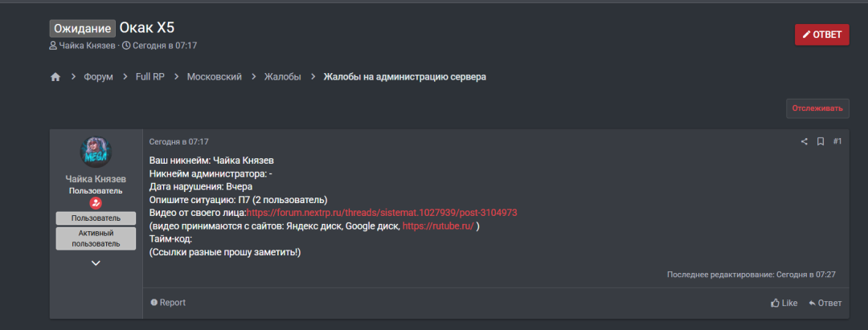Click the Ожидание thread prefix label
Viewport: 868px width, 330px height.
pyautogui.click(x=82, y=29)
